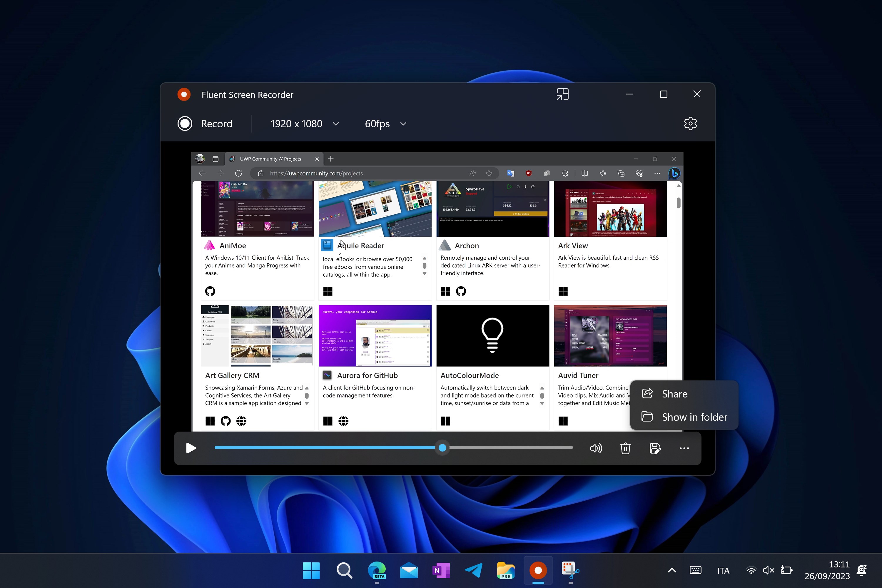882x588 pixels.
Task: Switch to compact overlay mode icon
Action: point(562,94)
